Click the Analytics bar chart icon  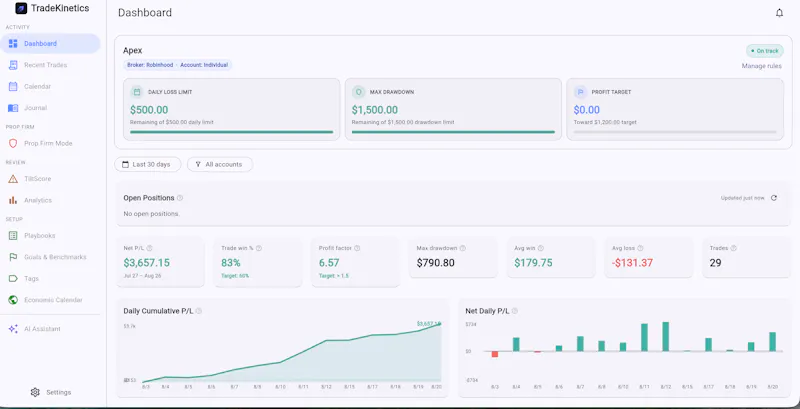click(13, 200)
